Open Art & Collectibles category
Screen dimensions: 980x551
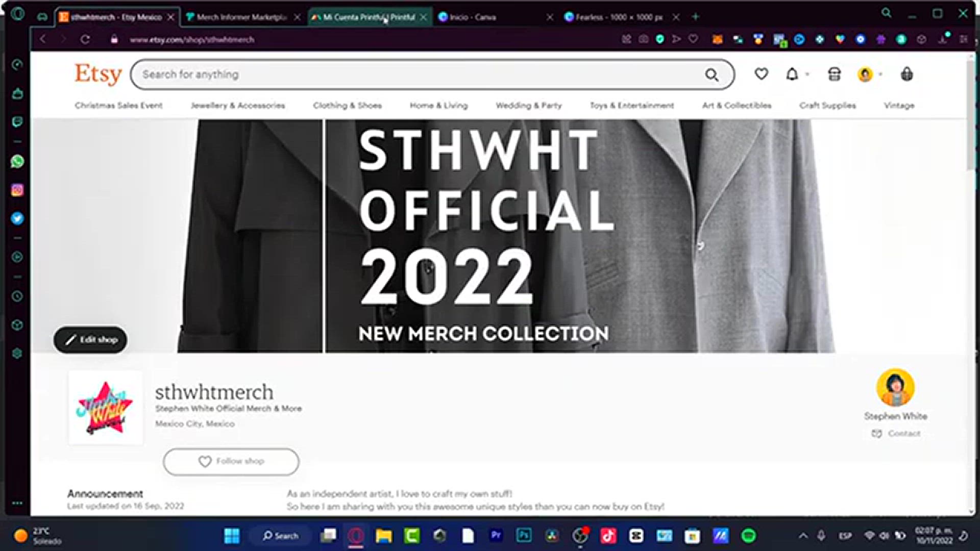coord(737,106)
